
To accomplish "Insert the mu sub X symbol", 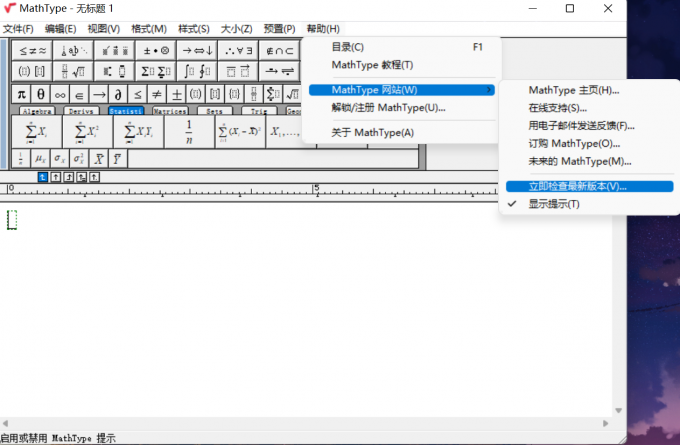I will click(x=40, y=159).
